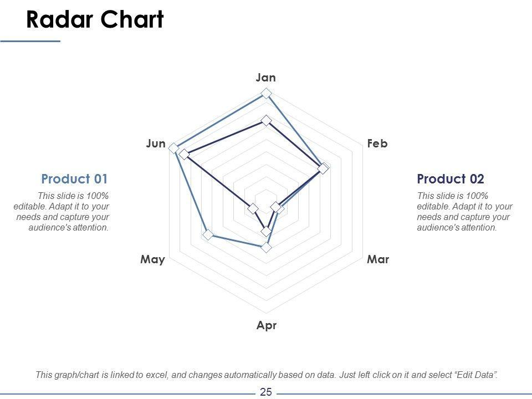Click the Feb axis label

pyautogui.click(x=377, y=144)
